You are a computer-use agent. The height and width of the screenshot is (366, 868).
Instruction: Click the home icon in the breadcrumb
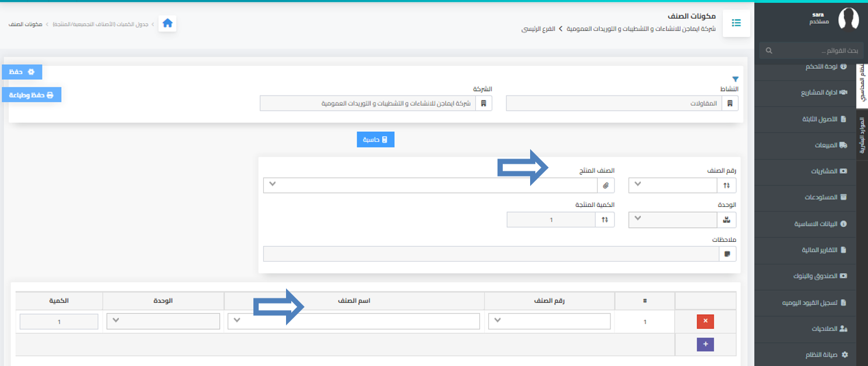pos(167,23)
